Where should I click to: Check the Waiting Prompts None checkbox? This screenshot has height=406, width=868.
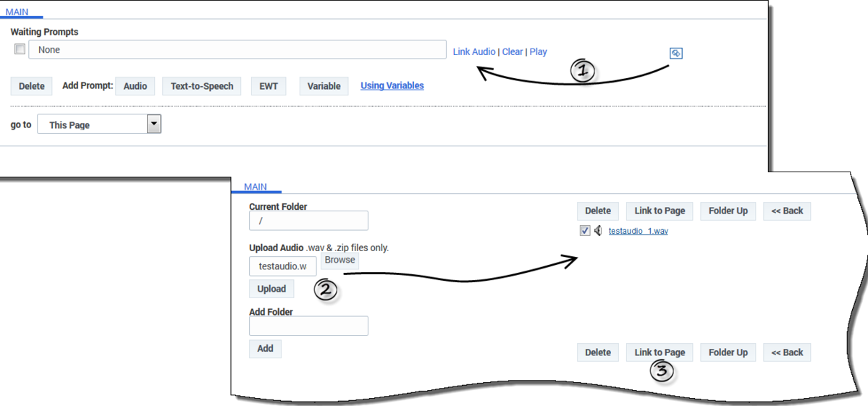[20, 49]
